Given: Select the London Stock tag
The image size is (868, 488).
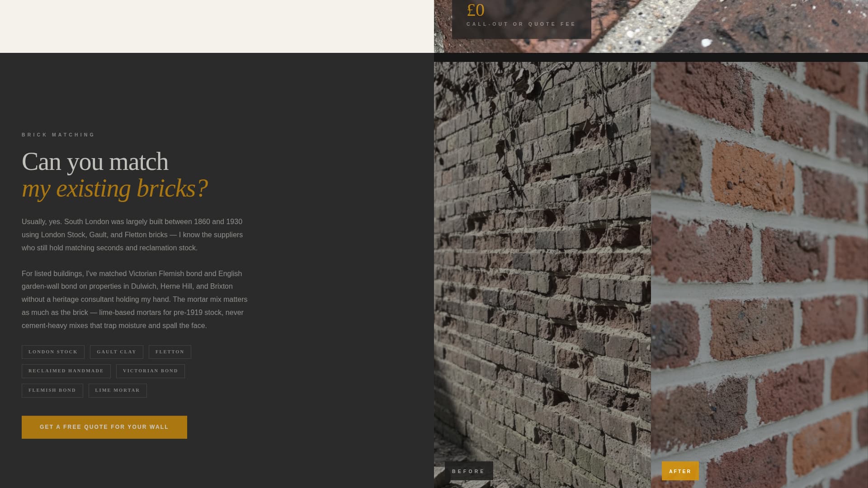Looking at the screenshot, I should tap(53, 352).
